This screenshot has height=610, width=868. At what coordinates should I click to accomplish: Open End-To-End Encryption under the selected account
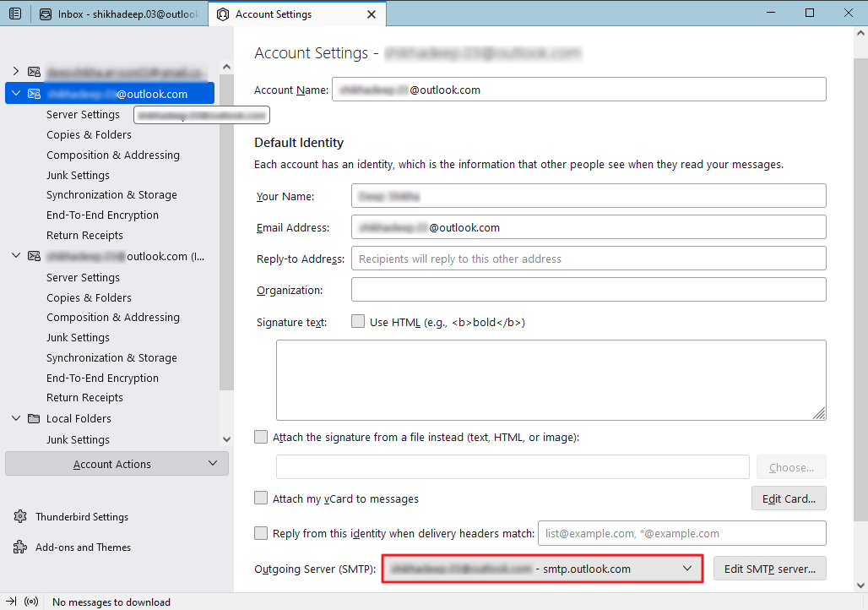click(102, 215)
